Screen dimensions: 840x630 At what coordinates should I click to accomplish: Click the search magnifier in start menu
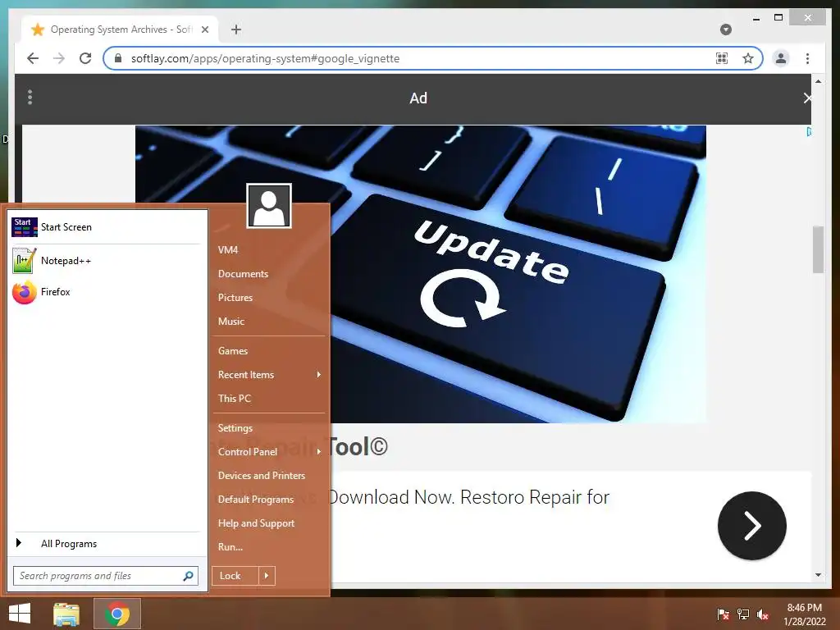pos(188,576)
